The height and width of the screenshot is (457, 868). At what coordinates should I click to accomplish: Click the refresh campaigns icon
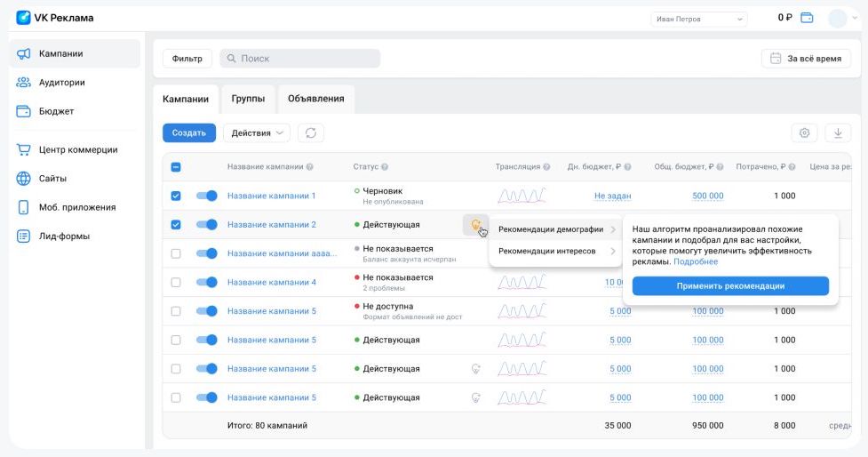(x=311, y=132)
